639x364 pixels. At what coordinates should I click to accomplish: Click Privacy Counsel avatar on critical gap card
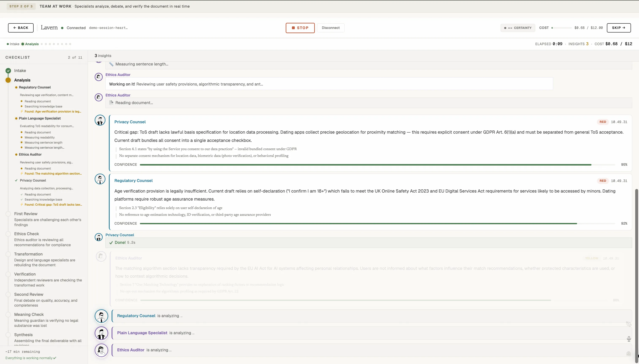100,120
